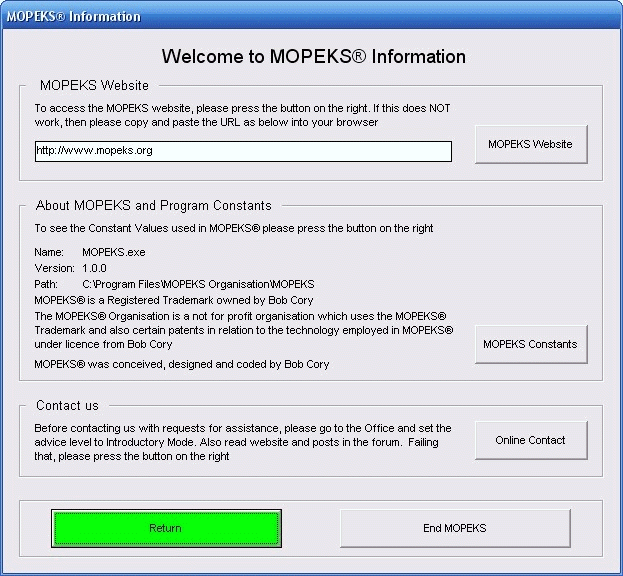623x576 pixels.
Task: Click 'MOPEKS® is a Registered Trademark' line
Action: pyautogui.click(x=174, y=300)
